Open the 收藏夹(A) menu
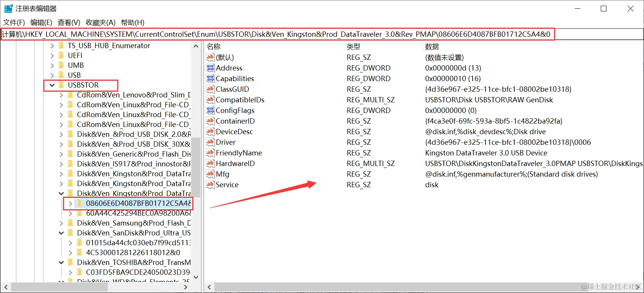This screenshot has width=644, height=293. 101,22
